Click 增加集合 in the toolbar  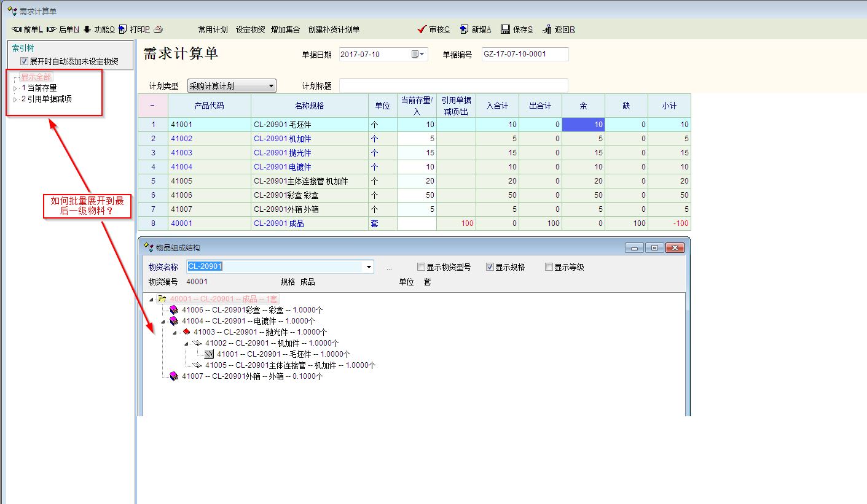pos(285,29)
